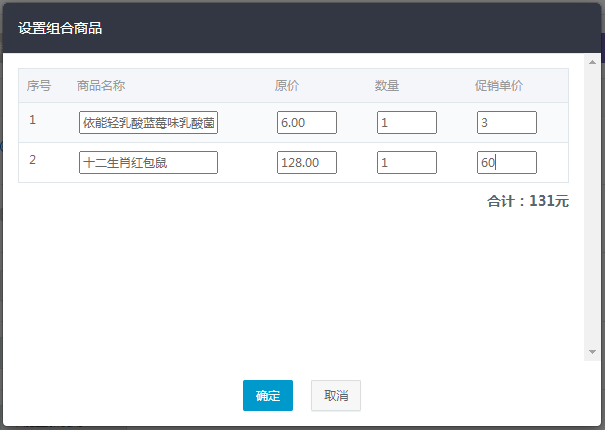Focus original price field showing 128.00
This screenshot has width=605, height=430.
pos(307,163)
